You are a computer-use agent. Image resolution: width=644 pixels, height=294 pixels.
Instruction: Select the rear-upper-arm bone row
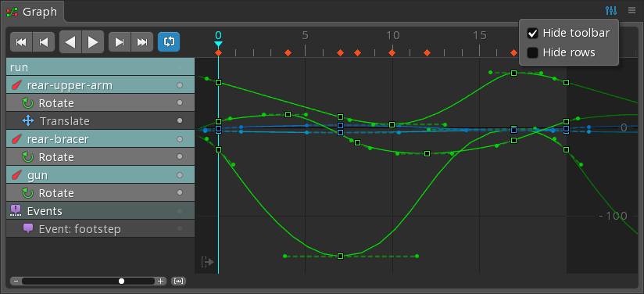tap(100, 85)
